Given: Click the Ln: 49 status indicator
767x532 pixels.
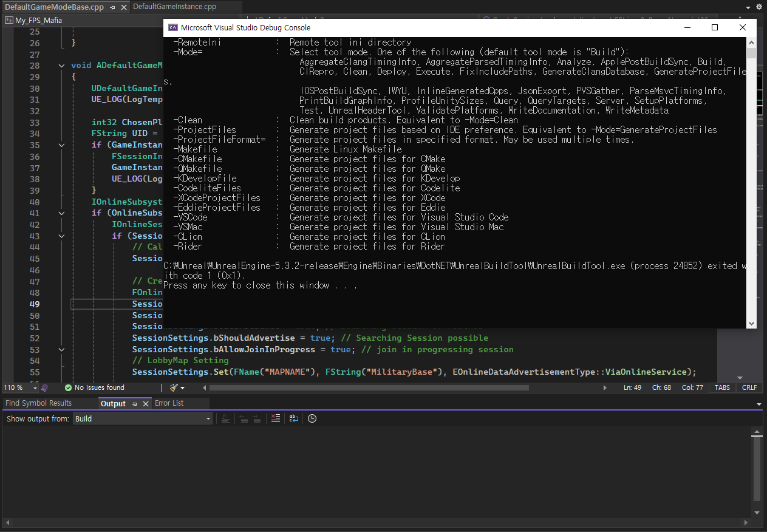Looking at the screenshot, I should (632, 387).
